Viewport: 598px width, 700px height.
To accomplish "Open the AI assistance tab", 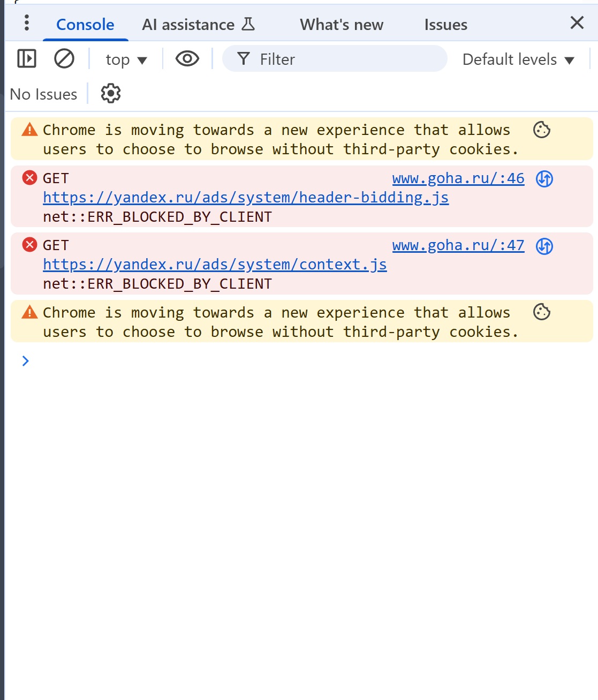I will [199, 25].
